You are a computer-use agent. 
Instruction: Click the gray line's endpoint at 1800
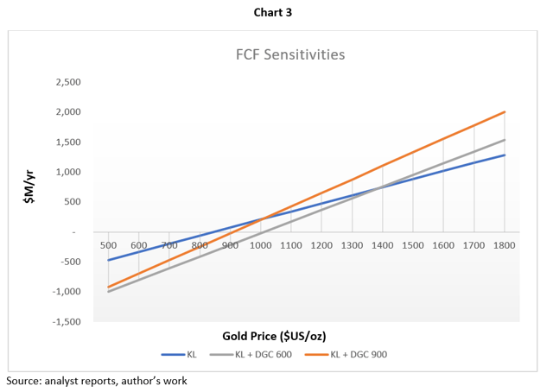[504, 140]
